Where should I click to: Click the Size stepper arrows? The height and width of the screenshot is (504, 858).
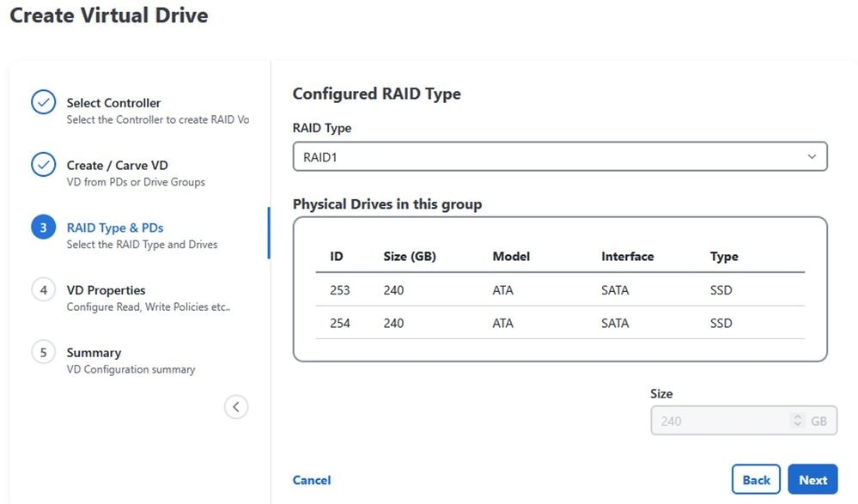coord(797,420)
